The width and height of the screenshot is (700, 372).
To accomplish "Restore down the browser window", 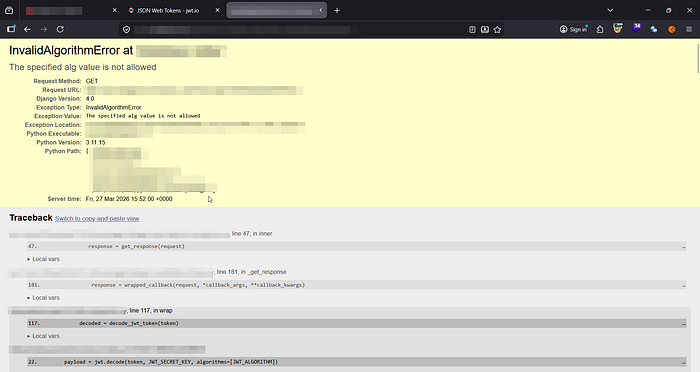I will (x=668, y=10).
